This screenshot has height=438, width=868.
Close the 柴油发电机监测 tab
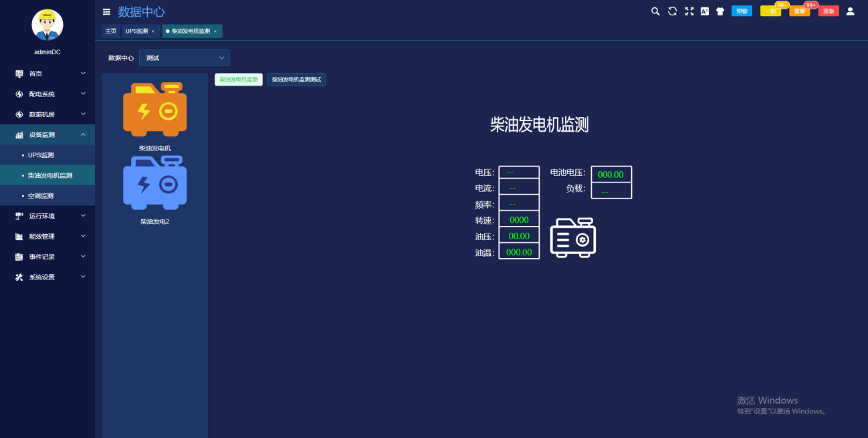[x=215, y=31]
